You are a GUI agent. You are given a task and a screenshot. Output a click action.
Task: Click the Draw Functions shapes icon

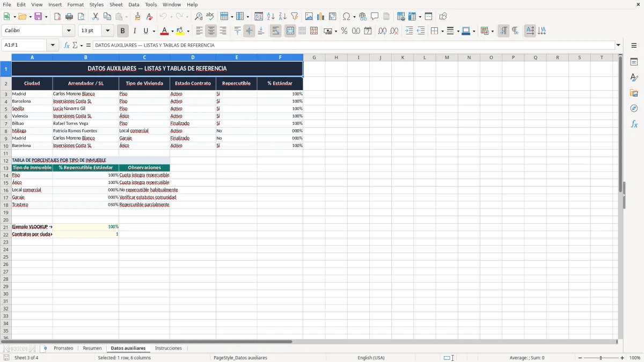tap(443, 17)
